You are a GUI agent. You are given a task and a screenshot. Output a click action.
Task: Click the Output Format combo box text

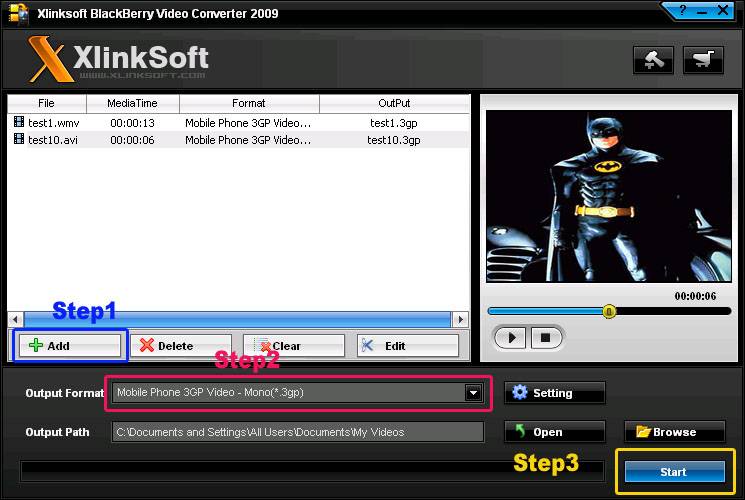pos(210,393)
